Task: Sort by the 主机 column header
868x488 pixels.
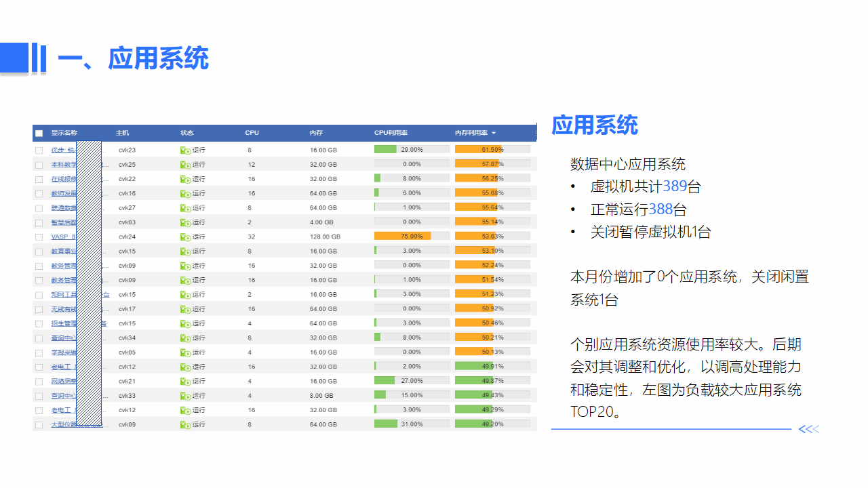Action: (122, 133)
